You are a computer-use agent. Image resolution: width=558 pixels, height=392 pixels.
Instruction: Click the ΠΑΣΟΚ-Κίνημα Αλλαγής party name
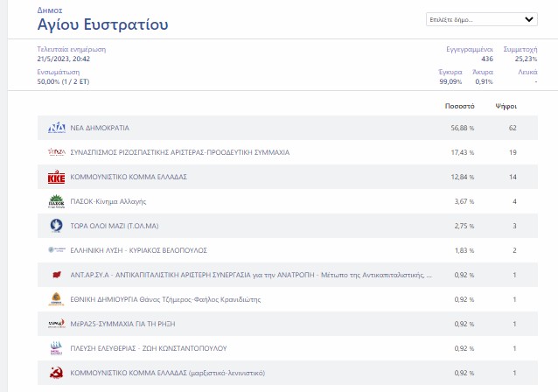(101, 201)
